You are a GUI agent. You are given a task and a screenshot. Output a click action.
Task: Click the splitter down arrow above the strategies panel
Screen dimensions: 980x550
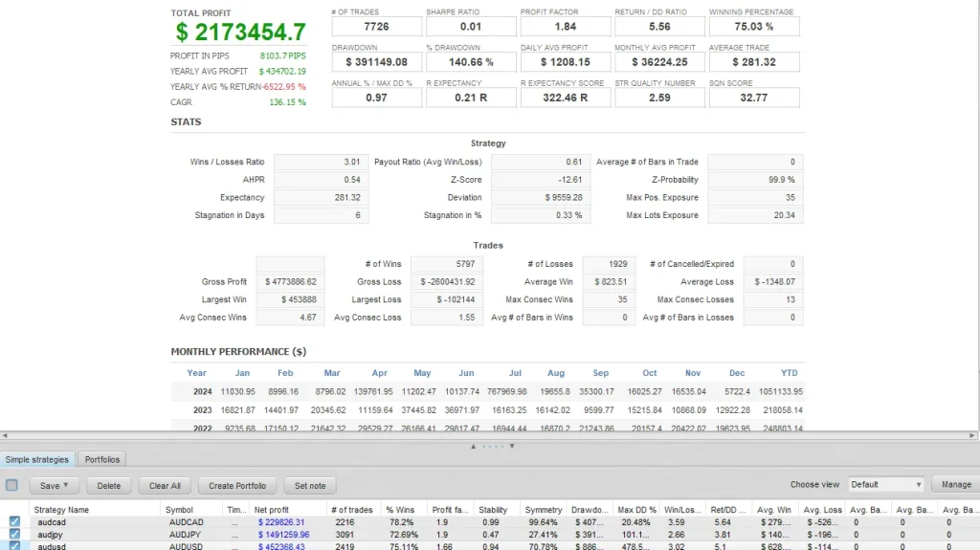[x=512, y=446]
